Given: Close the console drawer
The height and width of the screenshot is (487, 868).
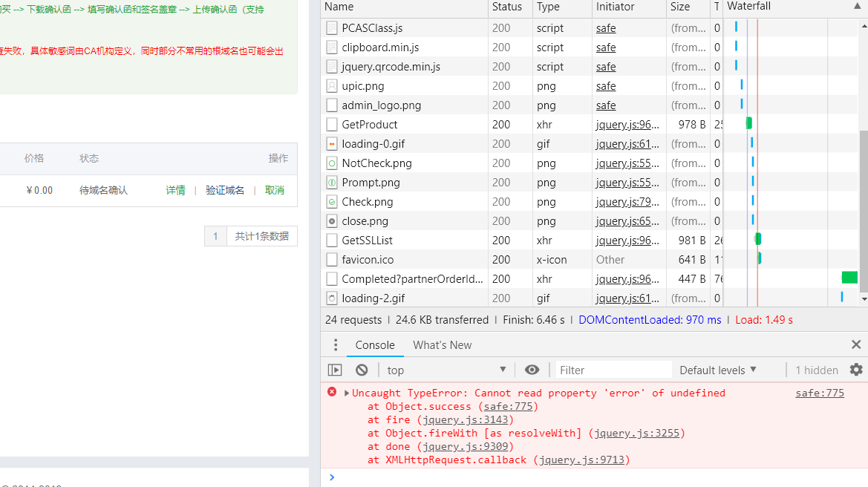Looking at the screenshot, I should (856, 344).
